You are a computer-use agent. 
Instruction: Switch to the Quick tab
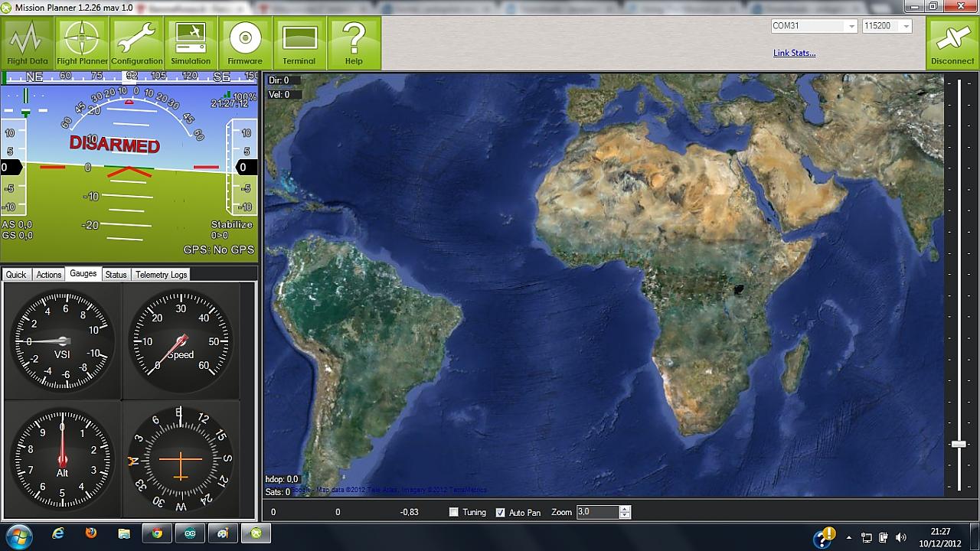point(16,275)
